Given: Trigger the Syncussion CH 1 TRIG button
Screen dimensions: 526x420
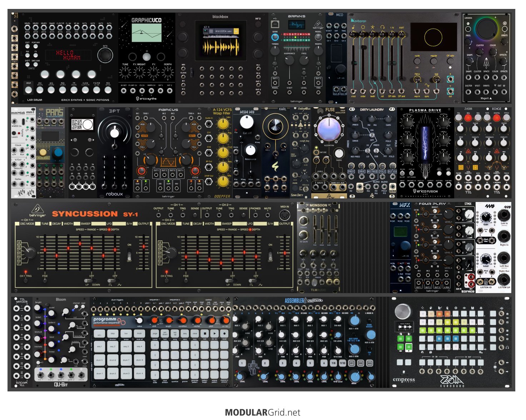Looking at the screenshot, I should (x=25, y=281).
